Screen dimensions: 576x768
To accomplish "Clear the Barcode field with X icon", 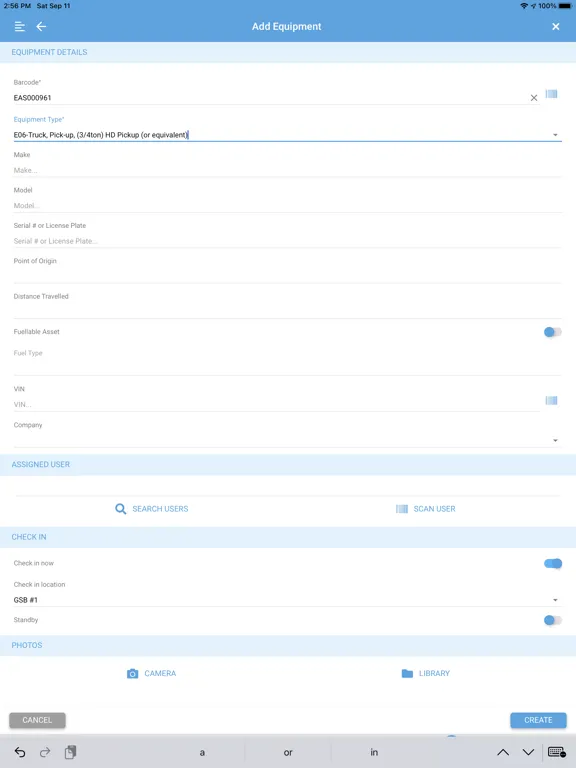I will point(534,98).
